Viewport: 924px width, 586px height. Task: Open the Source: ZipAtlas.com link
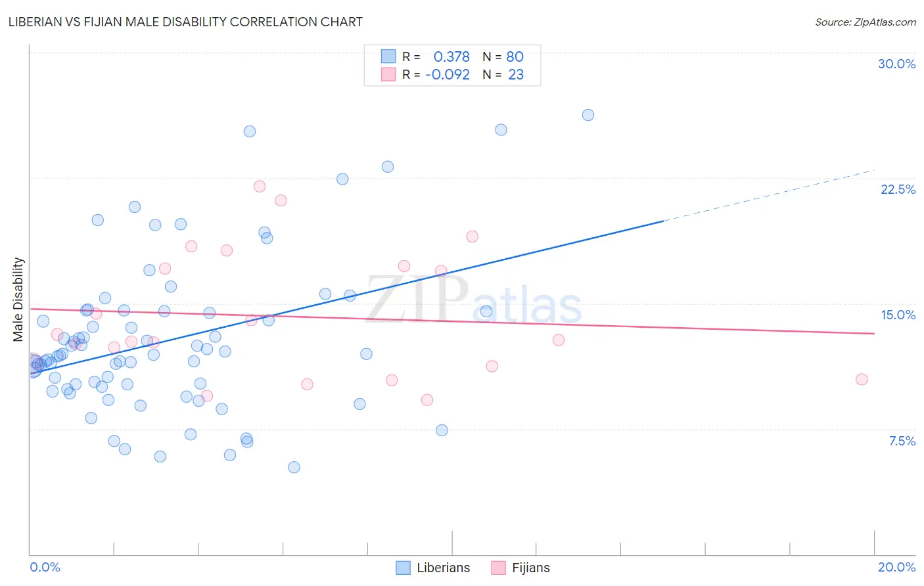(x=866, y=22)
